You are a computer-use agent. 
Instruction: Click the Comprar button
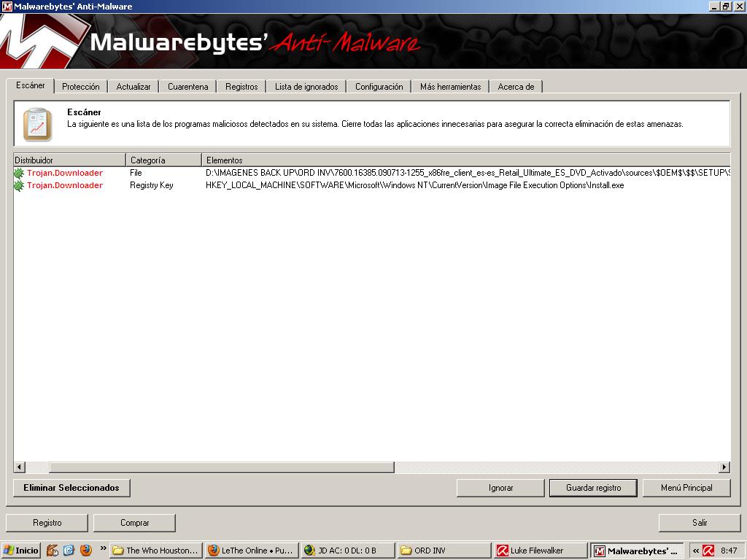click(135, 523)
